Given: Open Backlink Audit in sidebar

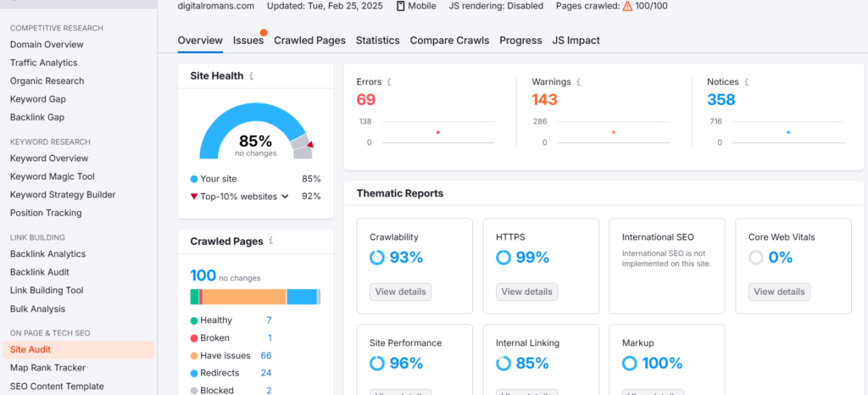Looking at the screenshot, I should point(39,272).
